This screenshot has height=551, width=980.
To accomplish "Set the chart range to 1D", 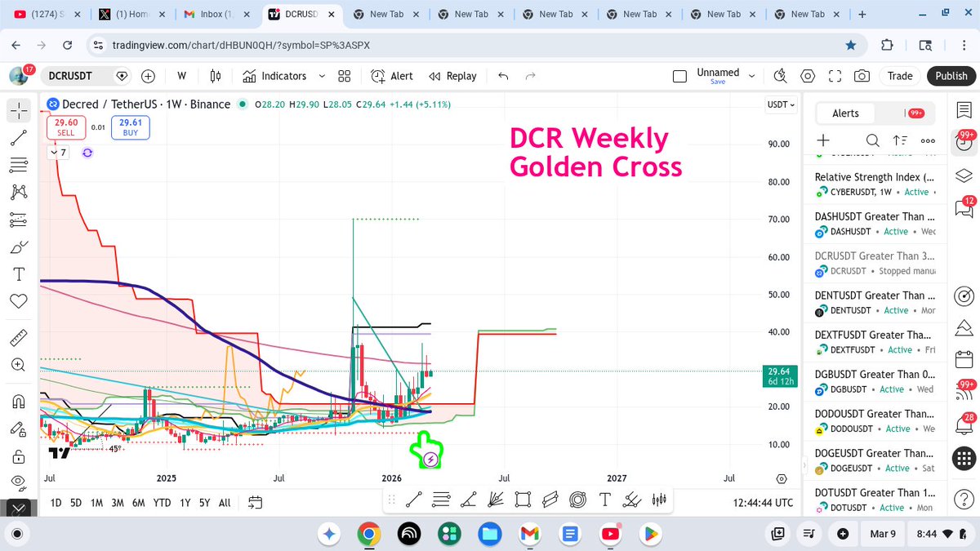I will [56, 503].
